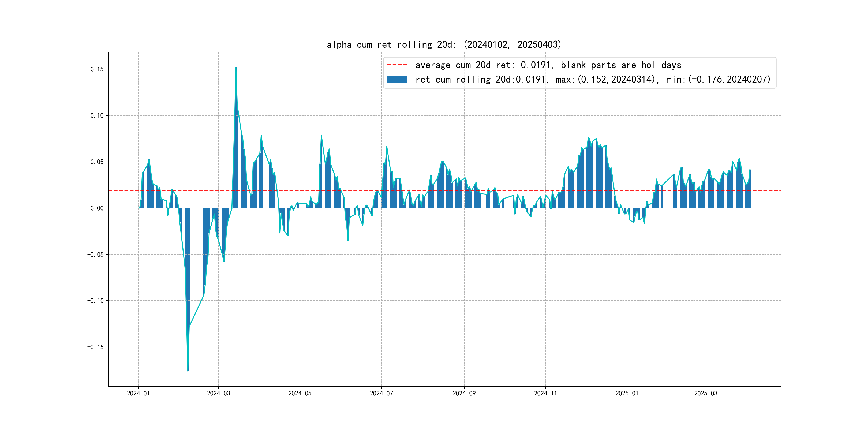Viewport: 868px width, 434px height.
Task: Click the 2025-01 x-axis label
Action: point(627,393)
